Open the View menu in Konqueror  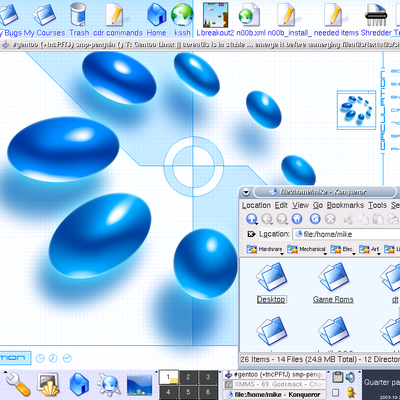[x=301, y=205]
